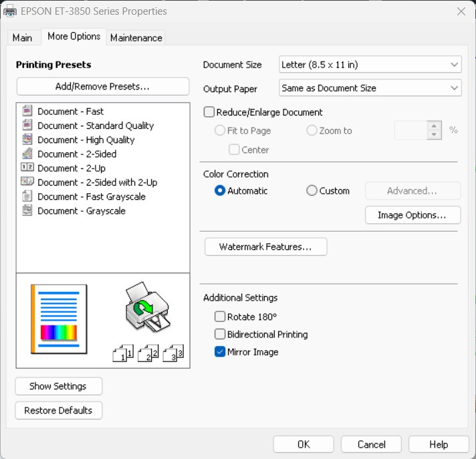This screenshot has width=476, height=459.
Task: Select the Document - Grayscale preset icon
Action: (27, 210)
